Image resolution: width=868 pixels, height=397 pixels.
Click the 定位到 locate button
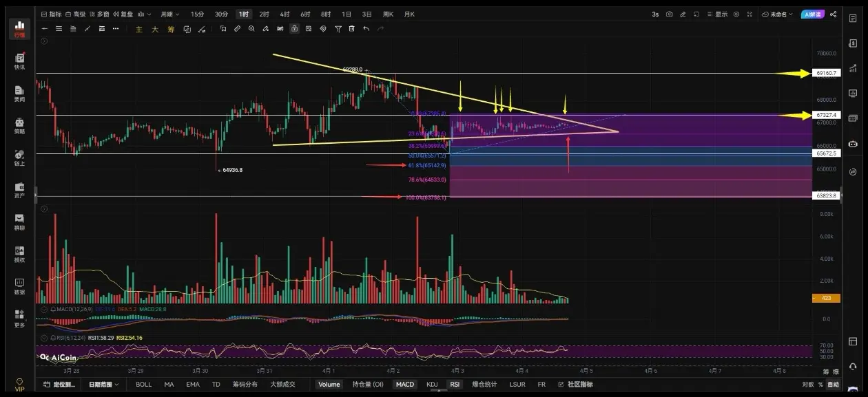[x=60, y=384]
